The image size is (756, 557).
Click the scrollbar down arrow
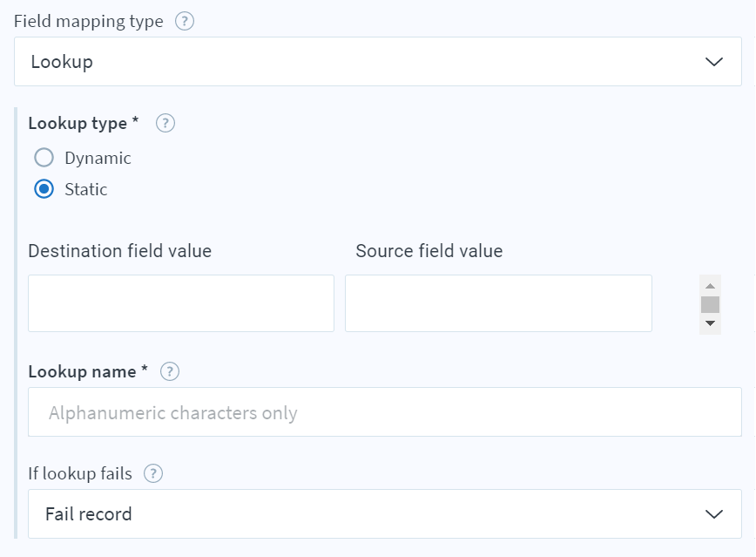pyautogui.click(x=710, y=324)
